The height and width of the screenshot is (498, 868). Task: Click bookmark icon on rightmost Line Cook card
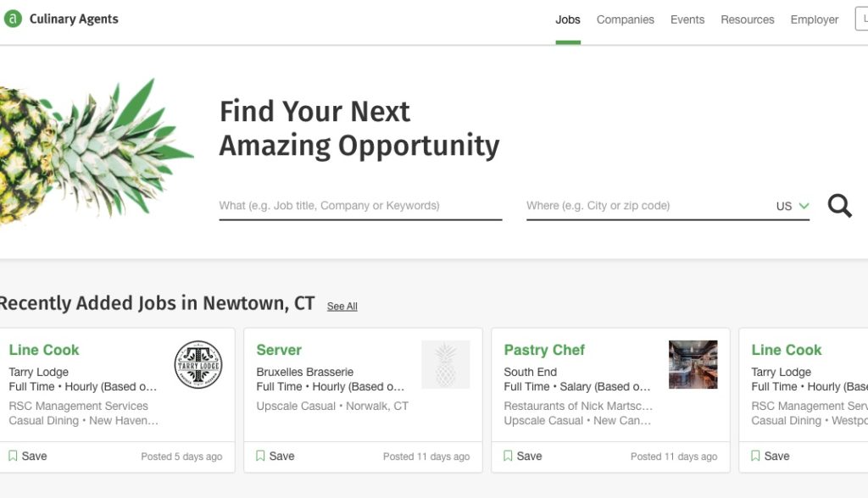coord(755,456)
